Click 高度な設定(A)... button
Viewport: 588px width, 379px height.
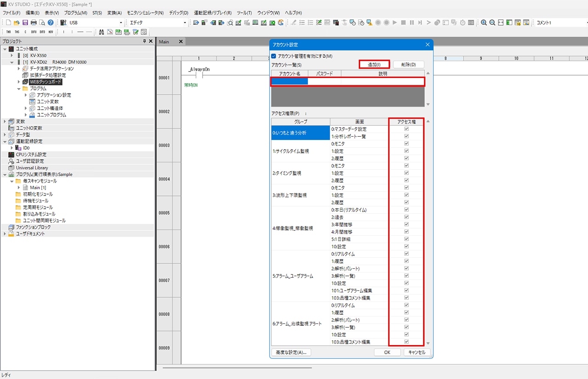(x=291, y=352)
